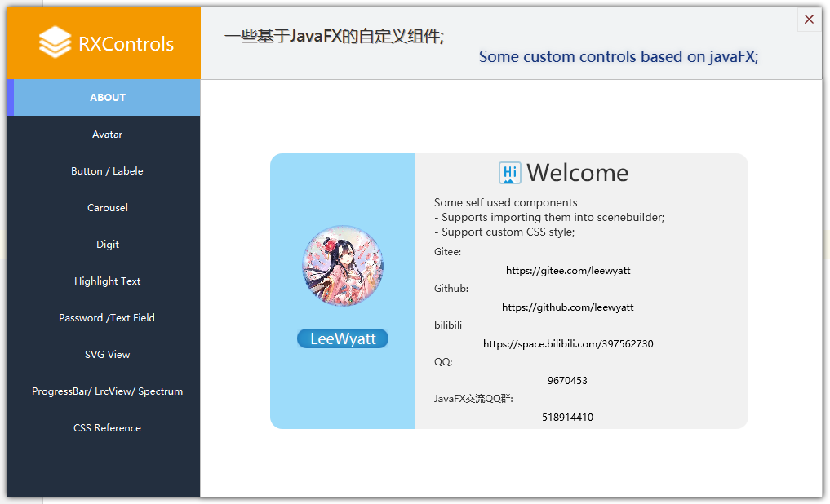Navigate to Password /Text Field
830x504 pixels.
[107, 318]
